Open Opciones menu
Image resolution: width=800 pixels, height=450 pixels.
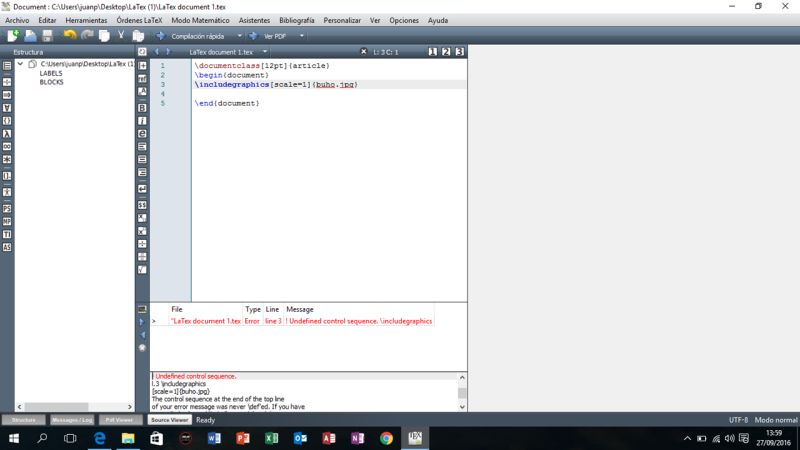404,20
